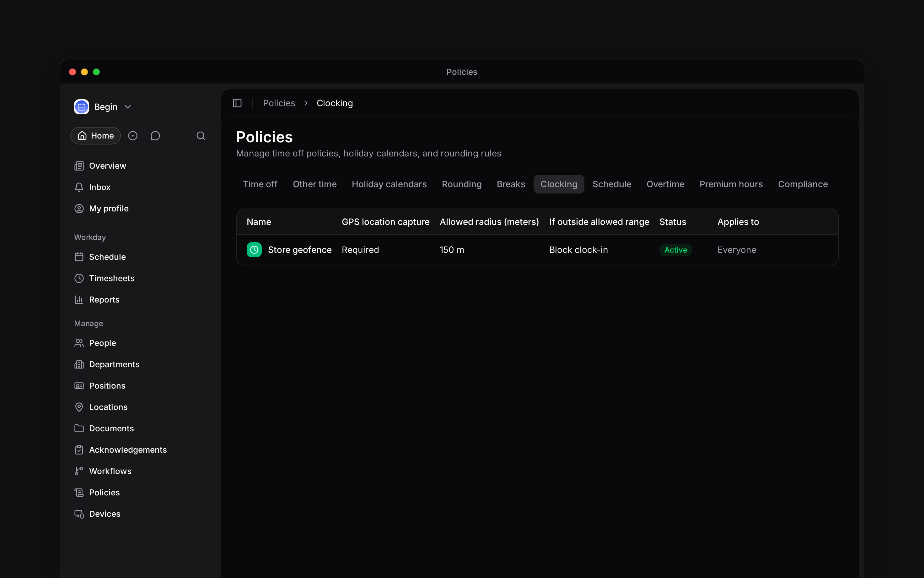
Task: Click the Store geofence policy name
Action: [300, 250]
